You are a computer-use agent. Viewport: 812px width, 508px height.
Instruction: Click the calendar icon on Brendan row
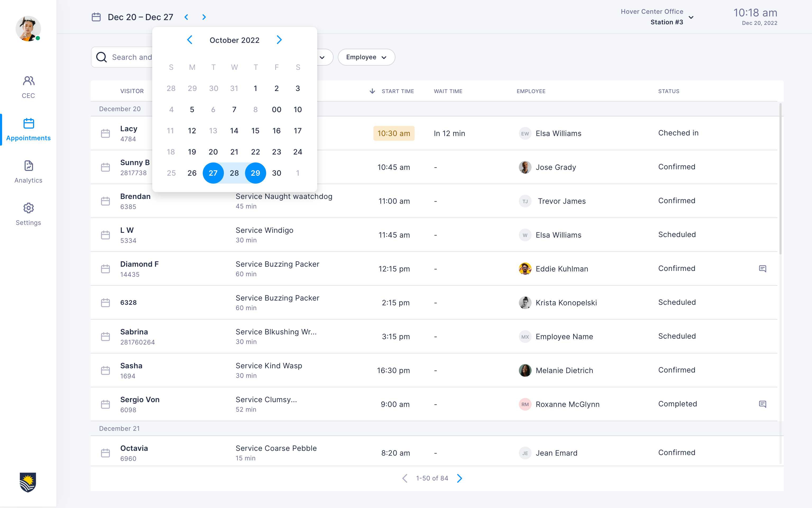[105, 201]
